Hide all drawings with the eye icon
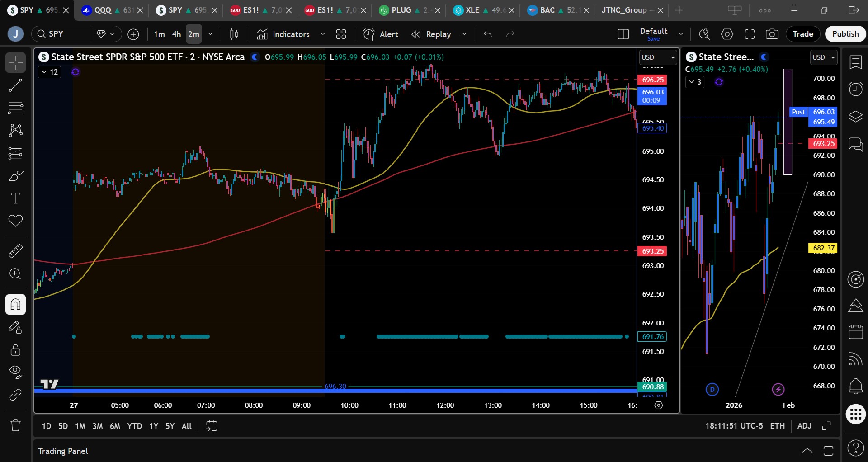Image resolution: width=868 pixels, height=462 pixels. pyautogui.click(x=15, y=372)
